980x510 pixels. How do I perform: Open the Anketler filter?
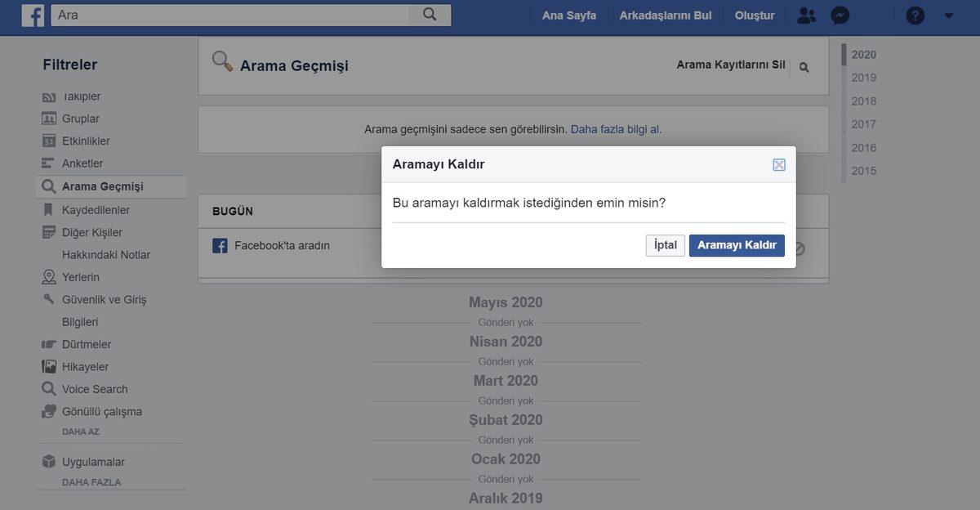point(84,163)
